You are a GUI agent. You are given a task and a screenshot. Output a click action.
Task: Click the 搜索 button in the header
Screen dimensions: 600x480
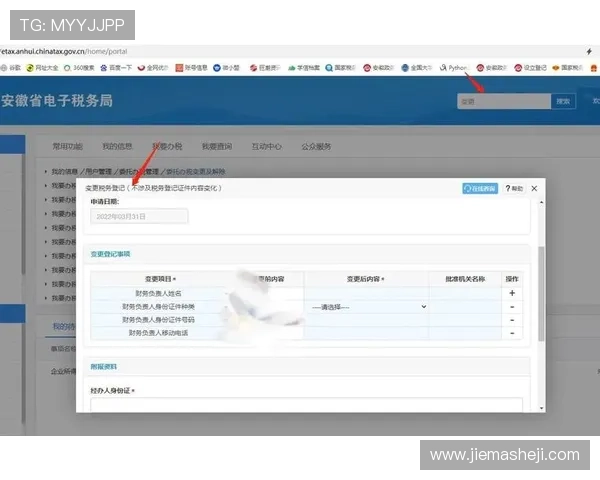(563, 101)
